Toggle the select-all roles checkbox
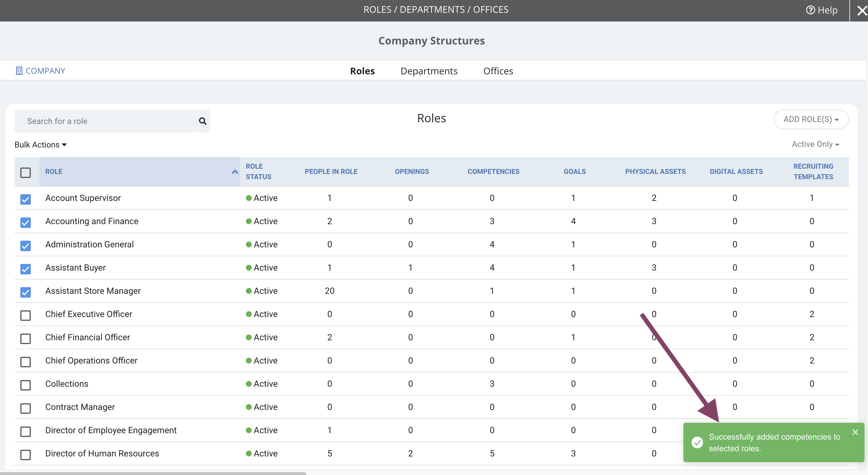 [x=26, y=172]
